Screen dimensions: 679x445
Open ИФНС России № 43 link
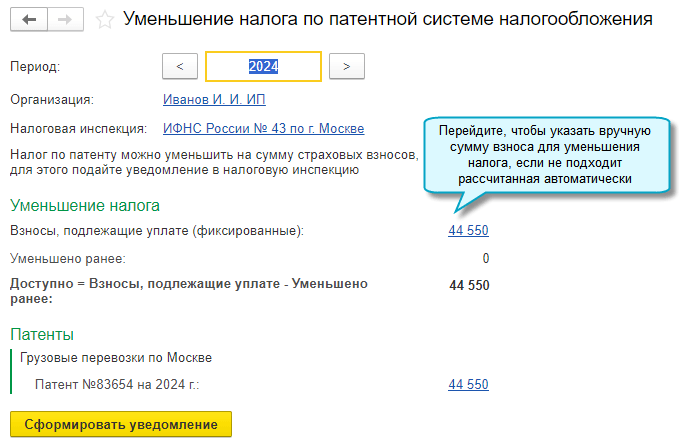point(263,128)
